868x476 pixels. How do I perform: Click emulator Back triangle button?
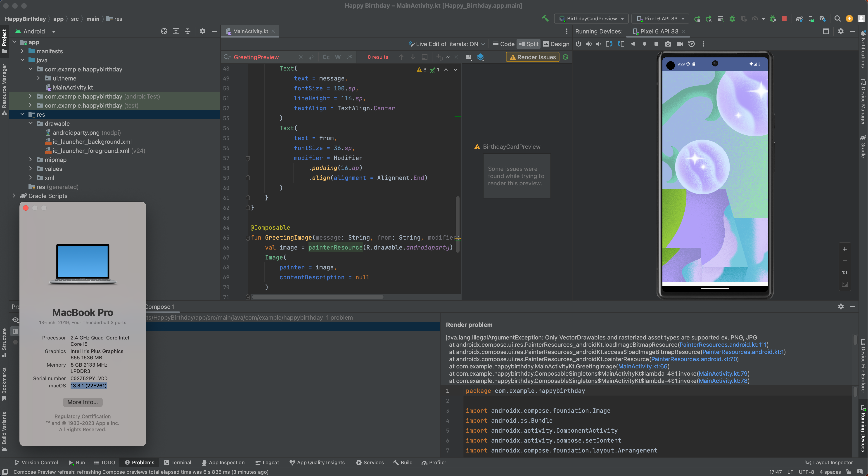pyautogui.click(x=633, y=44)
